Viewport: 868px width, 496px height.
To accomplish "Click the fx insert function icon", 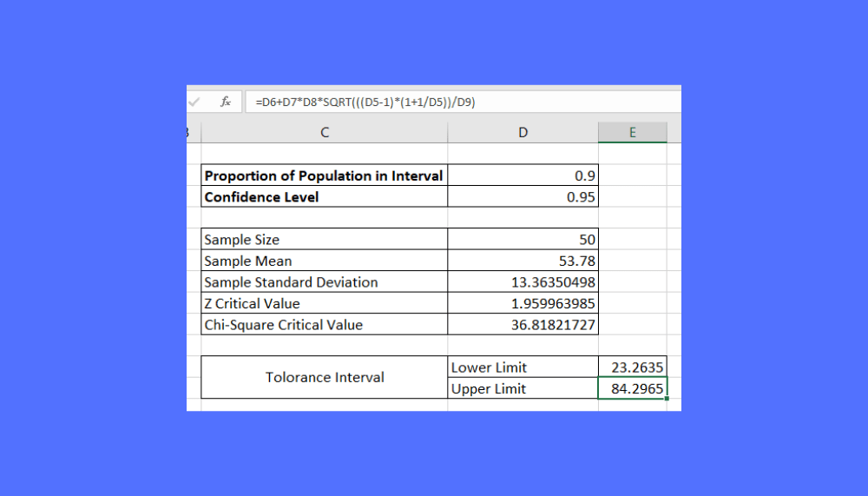I will 226,102.
